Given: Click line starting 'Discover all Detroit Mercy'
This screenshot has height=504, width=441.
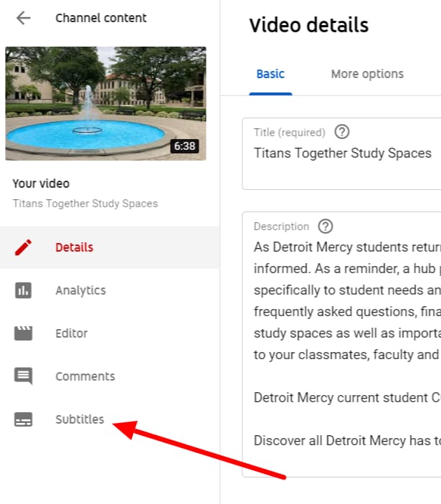Looking at the screenshot, I should (x=347, y=441).
